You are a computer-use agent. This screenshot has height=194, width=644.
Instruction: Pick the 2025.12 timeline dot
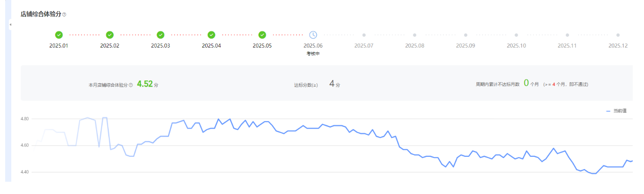tap(618, 35)
